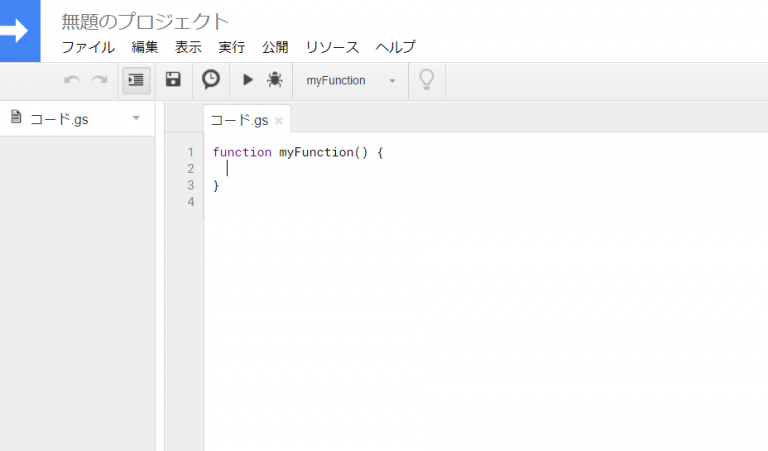This screenshot has width=768, height=451.
Task: Click the word function in code
Action: (242, 152)
